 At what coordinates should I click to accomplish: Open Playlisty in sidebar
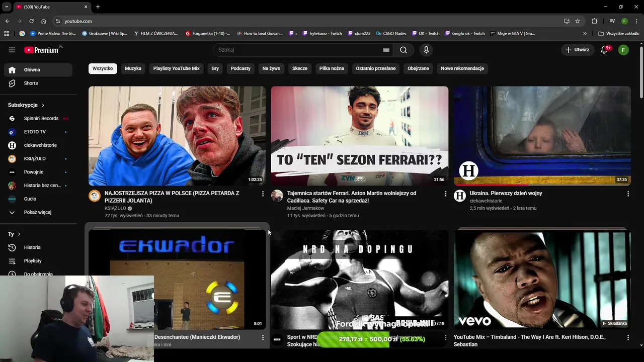(38, 261)
